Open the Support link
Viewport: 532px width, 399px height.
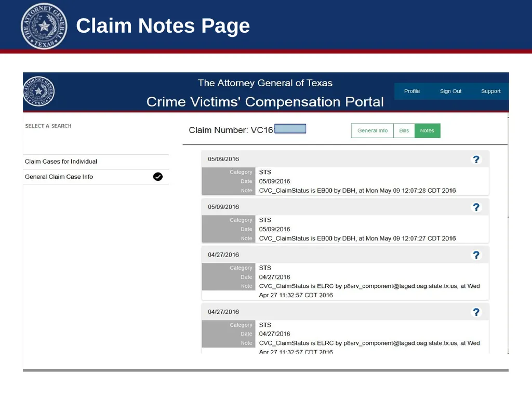490,91
